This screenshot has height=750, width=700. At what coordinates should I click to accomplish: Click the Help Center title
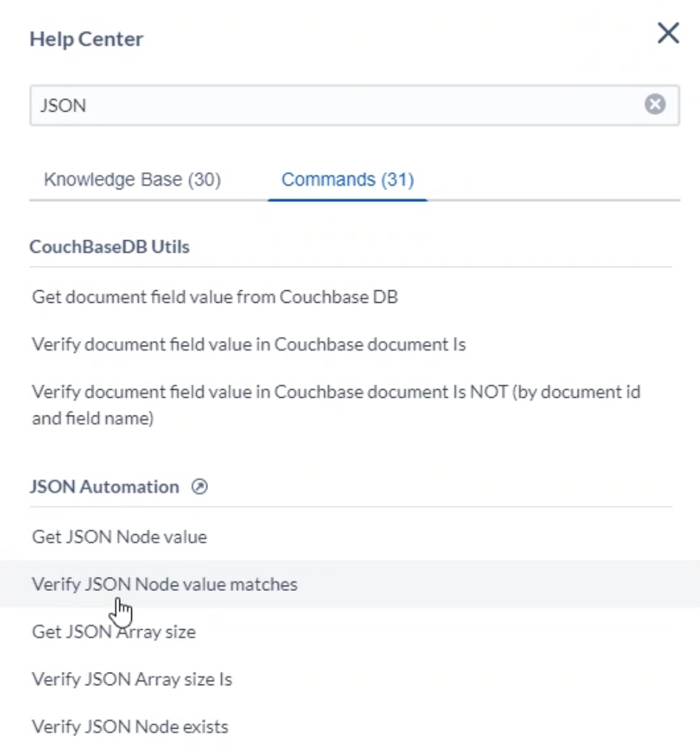pyautogui.click(x=86, y=39)
